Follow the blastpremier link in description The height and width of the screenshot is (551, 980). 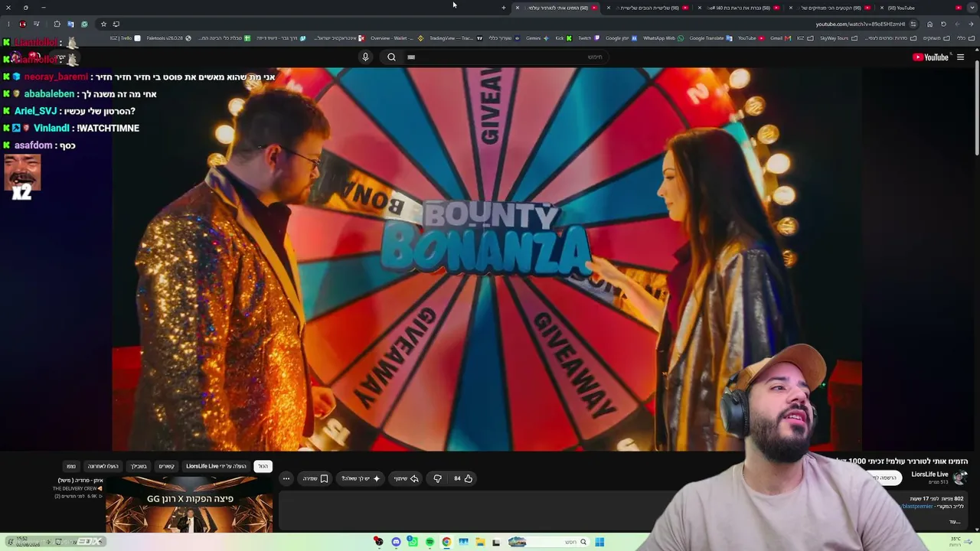click(x=917, y=506)
